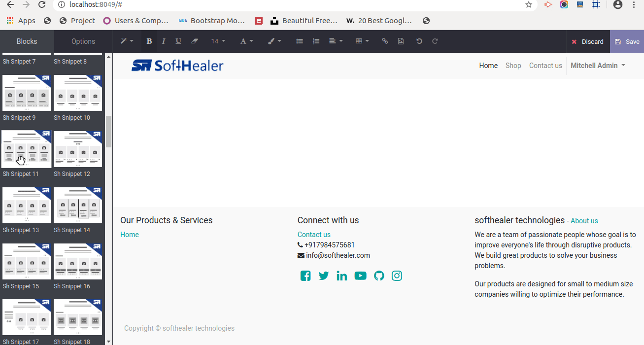This screenshot has height=345, width=644.
Task: Go back in browser history
Action: click(x=10, y=4)
